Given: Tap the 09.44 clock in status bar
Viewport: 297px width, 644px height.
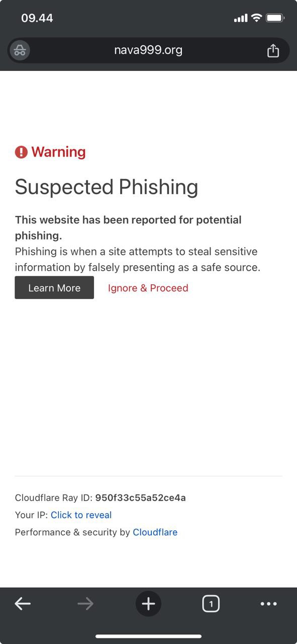Looking at the screenshot, I should pos(37,18).
